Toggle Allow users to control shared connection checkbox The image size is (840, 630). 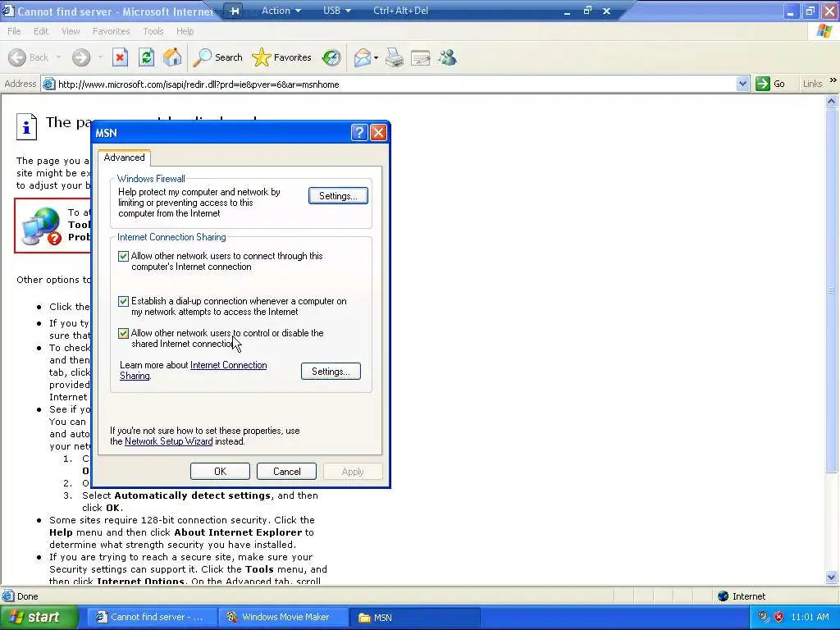[123, 333]
